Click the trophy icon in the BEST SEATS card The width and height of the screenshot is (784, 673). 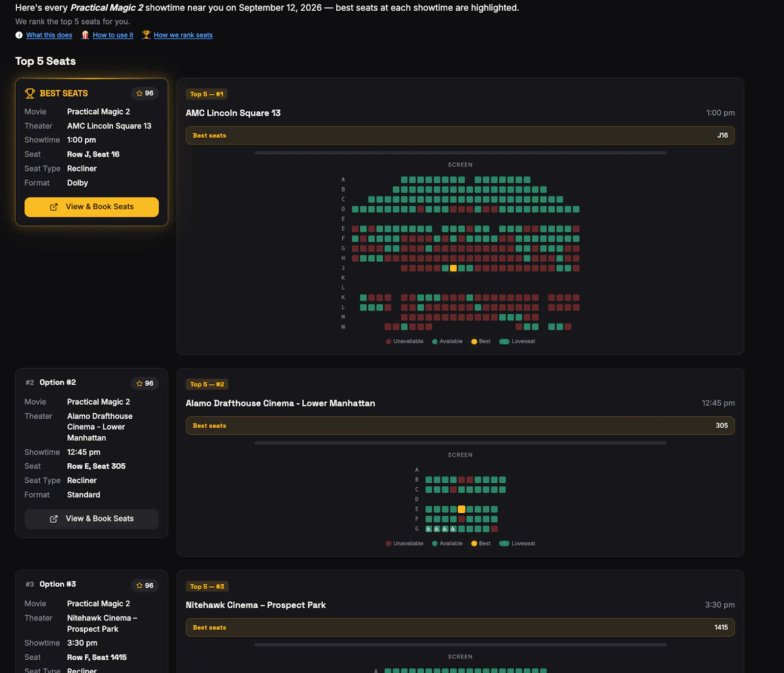(x=30, y=93)
